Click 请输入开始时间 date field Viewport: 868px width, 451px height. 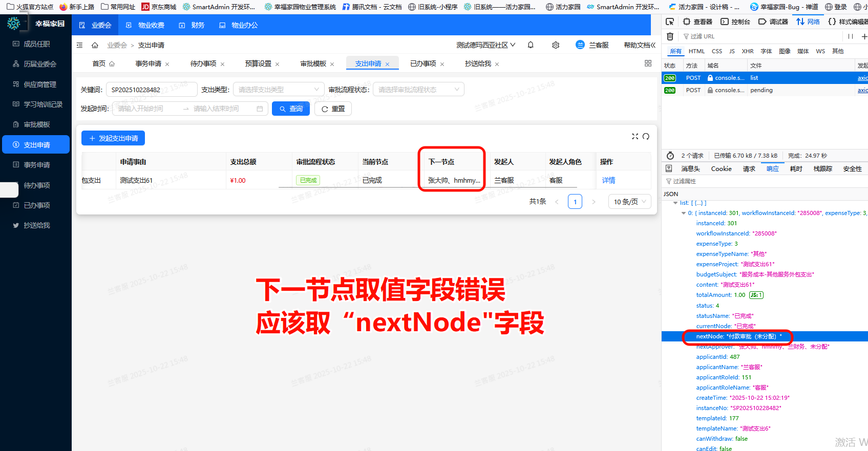click(147, 109)
